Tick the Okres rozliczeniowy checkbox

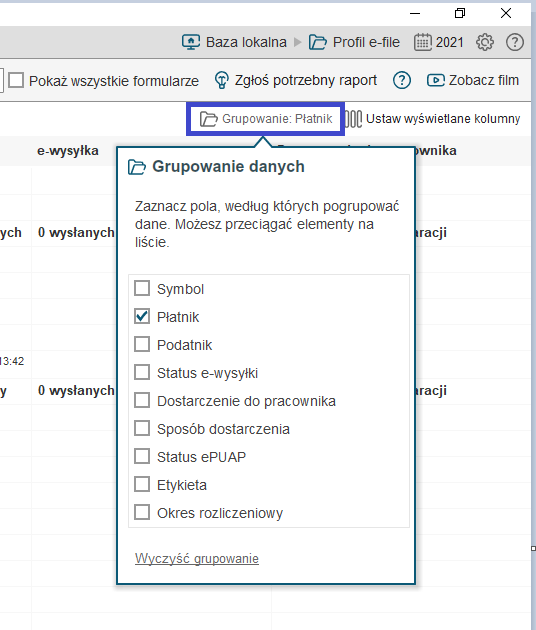tap(142, 512)
